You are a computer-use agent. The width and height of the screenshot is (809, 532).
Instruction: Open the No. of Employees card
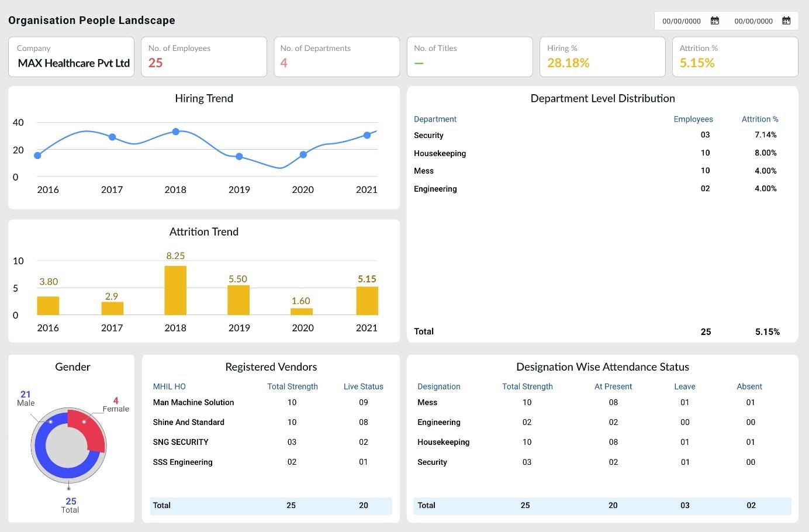coord(204,57)
